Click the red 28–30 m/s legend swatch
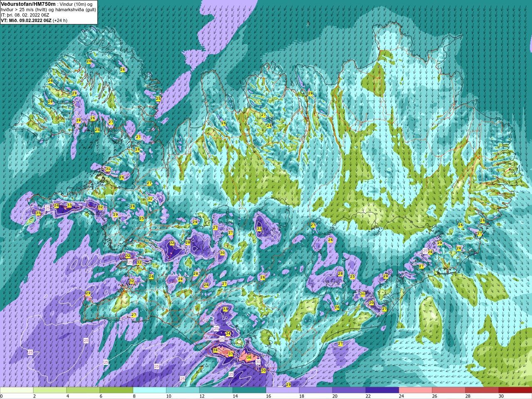The height and width of the screenshot is (399, 532). [482, 390]
